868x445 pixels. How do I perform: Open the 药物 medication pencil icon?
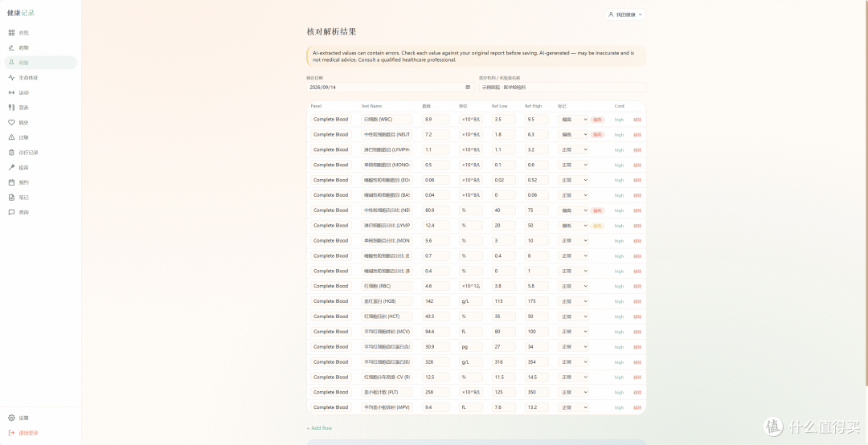11,47
